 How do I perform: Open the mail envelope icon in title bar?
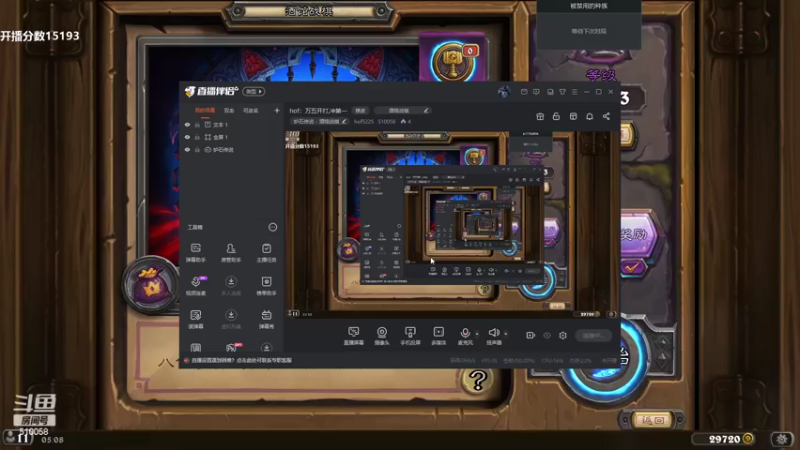[x=524, y=92]
